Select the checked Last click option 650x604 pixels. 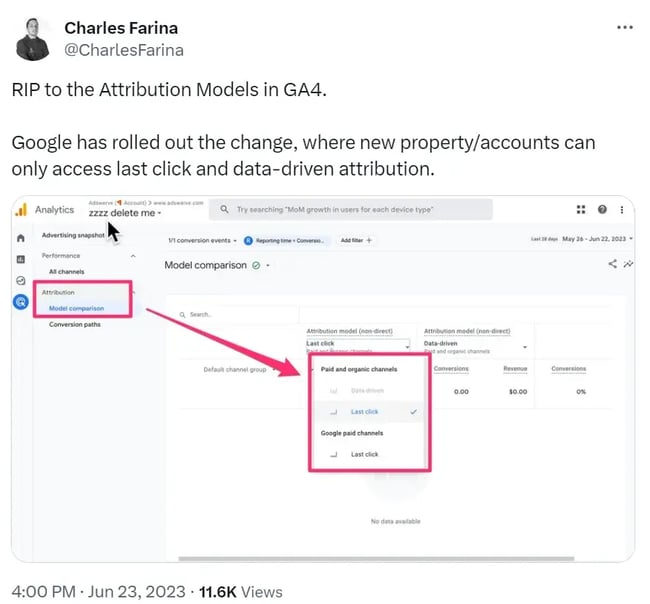click(x=365, y=412)
